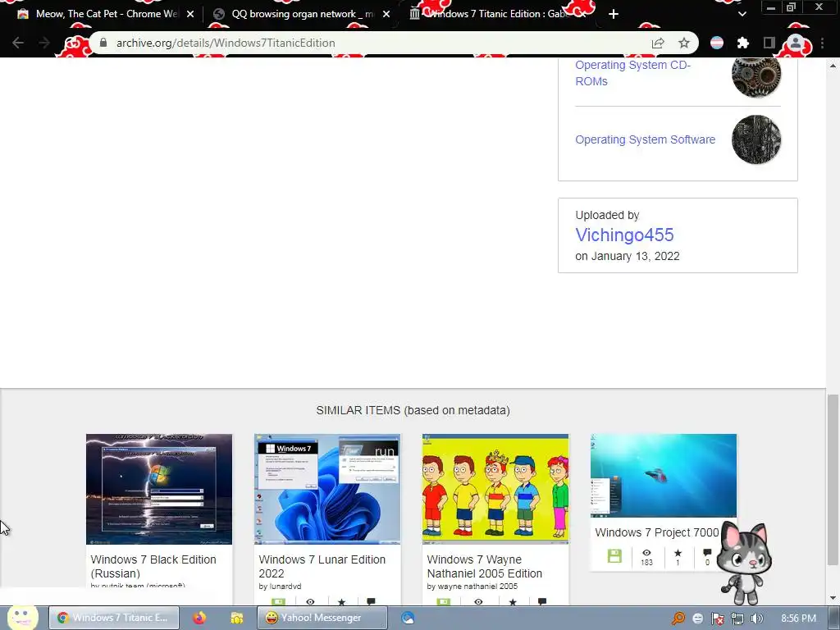Click the scrollbar up arrow
Image resolution: width=840 pixels, height=630 pixels.
point(833,66)
